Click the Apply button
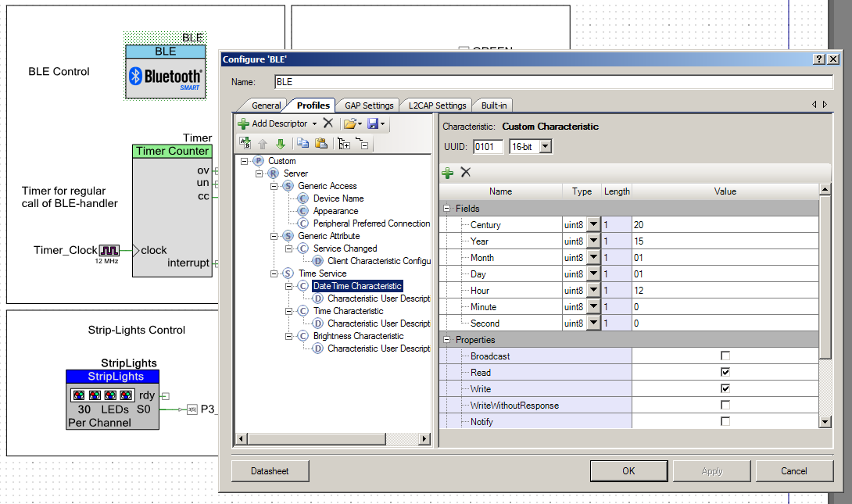 pos(712,471)
